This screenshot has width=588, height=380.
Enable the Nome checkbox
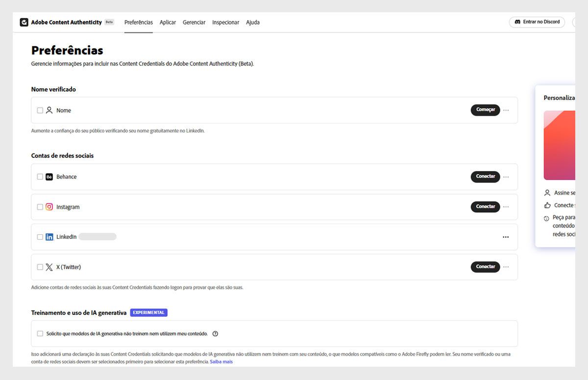click(x=40, y=110)
